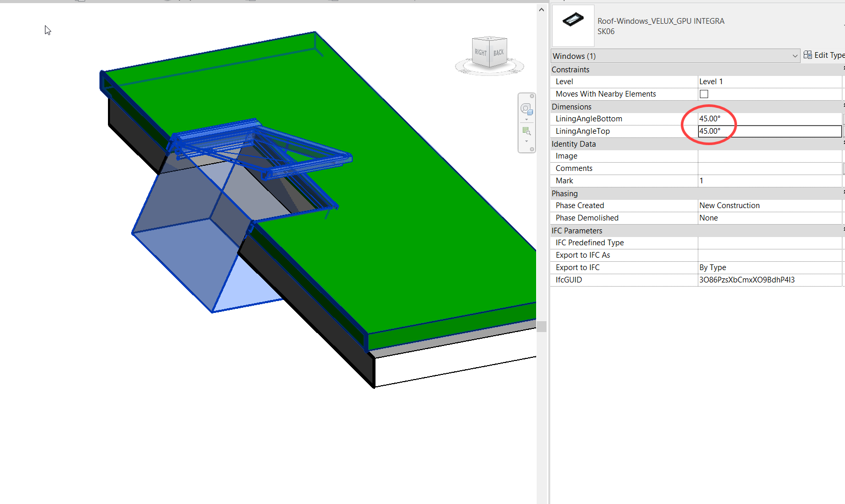845x504 pixels.
Task: Enable Moves With Nearby Elements
Action: [704, 93]
